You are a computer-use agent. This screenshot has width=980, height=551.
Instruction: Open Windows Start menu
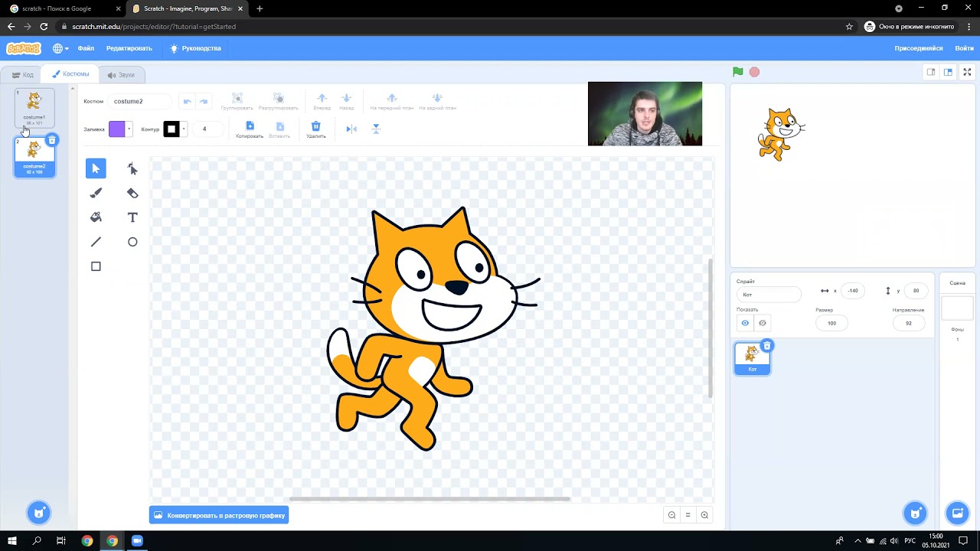point(12,541)
